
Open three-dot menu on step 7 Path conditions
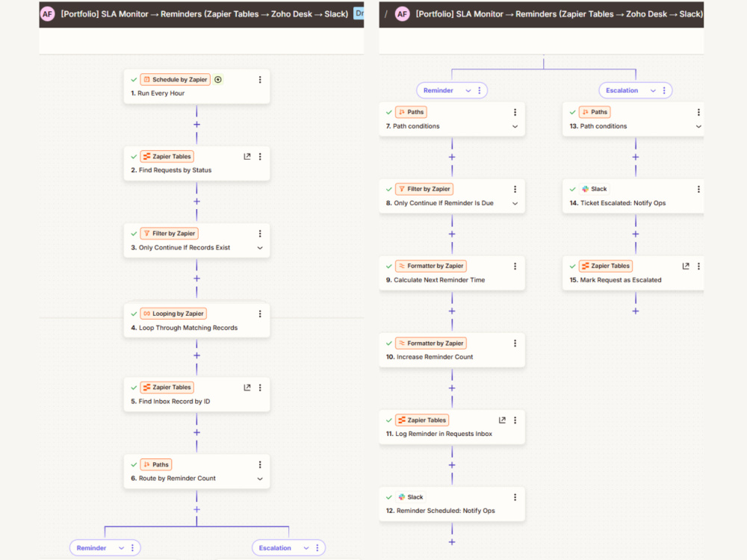point(515,112)
